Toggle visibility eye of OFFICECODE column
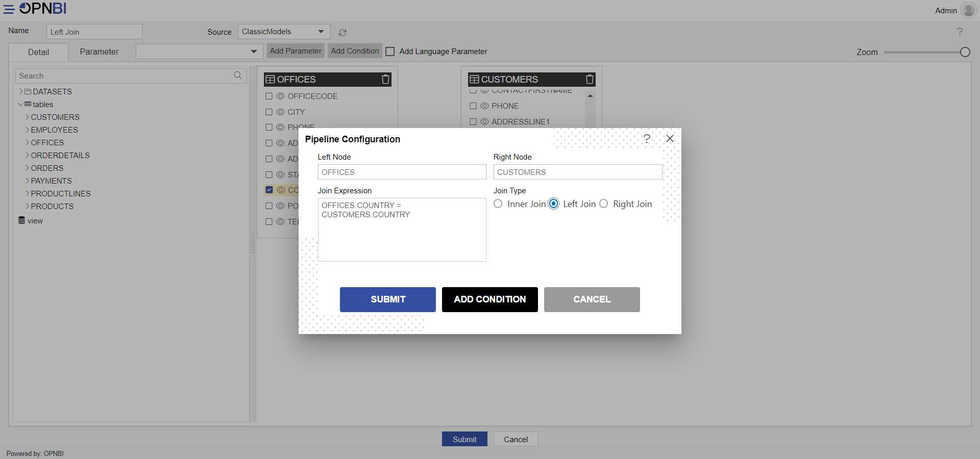 tap(280, 96)
